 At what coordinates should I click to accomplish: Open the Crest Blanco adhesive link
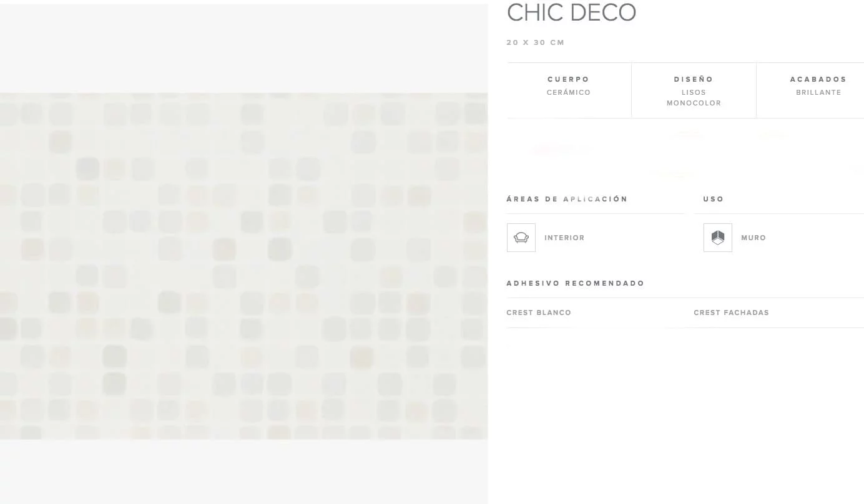click(539, 313)
